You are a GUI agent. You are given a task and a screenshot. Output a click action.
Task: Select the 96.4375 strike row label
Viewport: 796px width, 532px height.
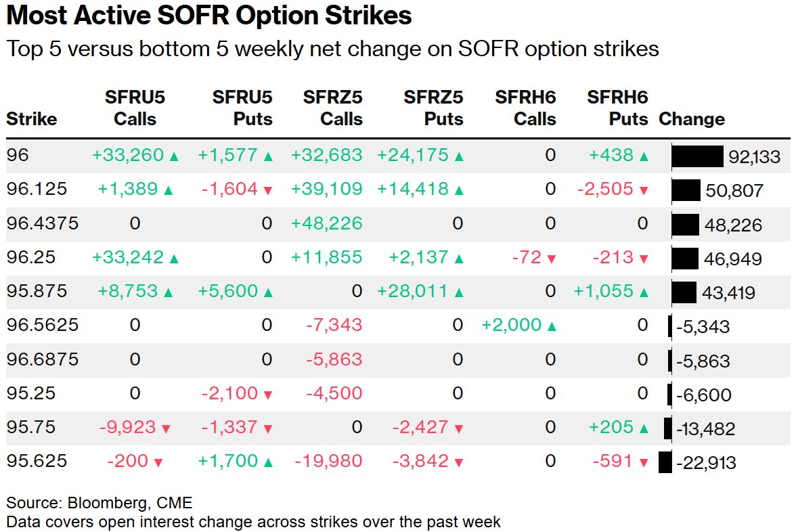[x=42, y=223]
